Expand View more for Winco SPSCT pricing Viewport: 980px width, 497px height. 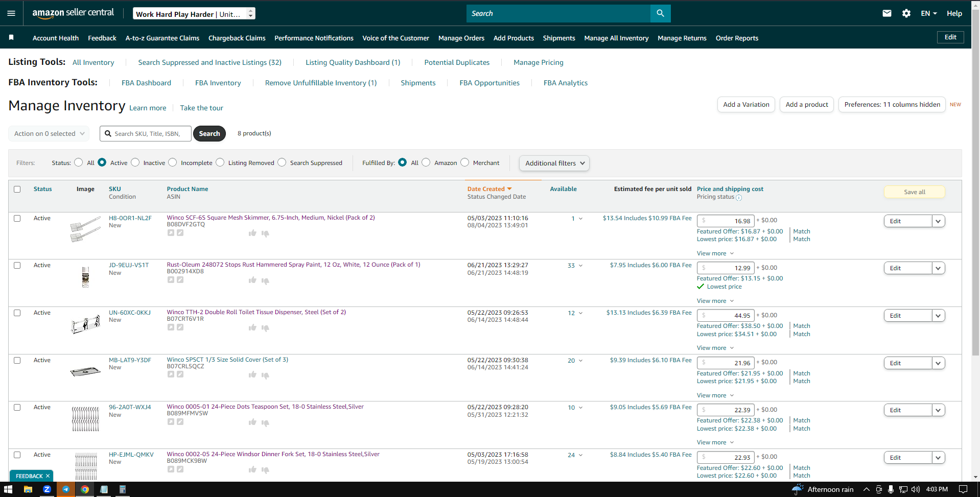tap(715, 395)
